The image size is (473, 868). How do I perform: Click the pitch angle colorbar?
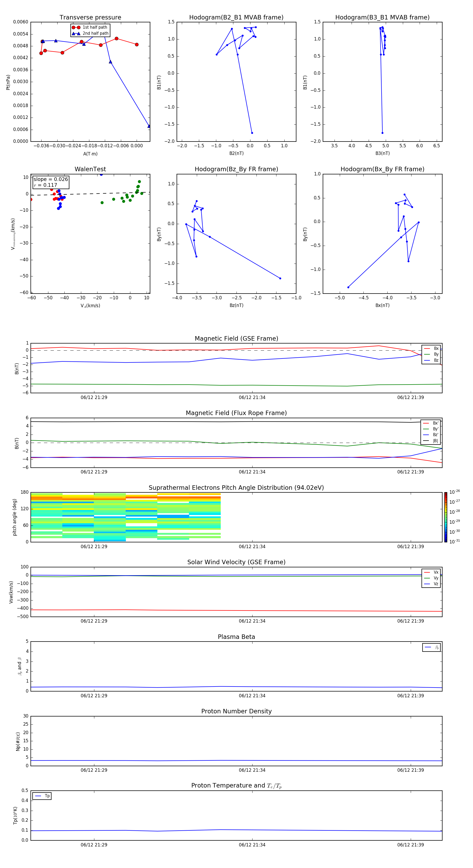click(x=446, y=517)
